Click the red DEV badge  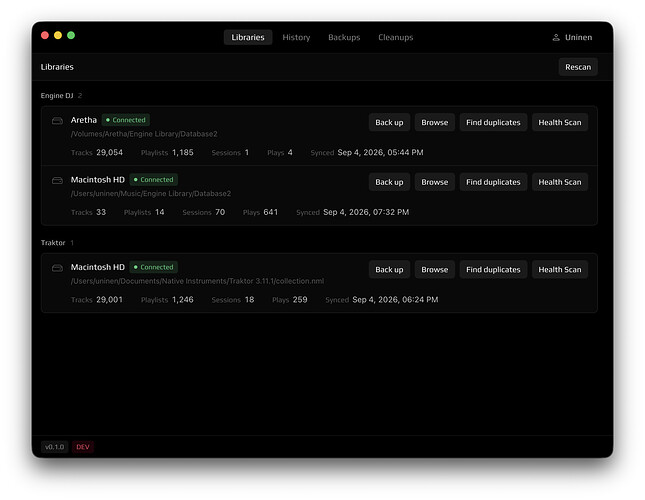point(83,447)
